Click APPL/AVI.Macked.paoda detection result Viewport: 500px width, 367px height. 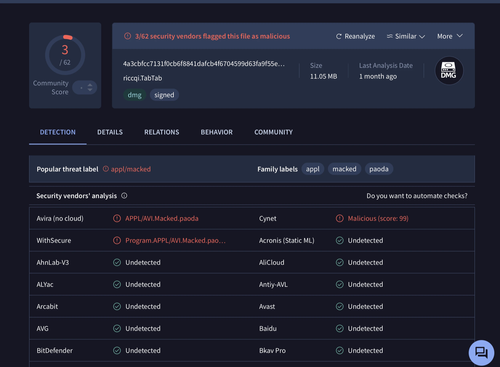[162, 219]
